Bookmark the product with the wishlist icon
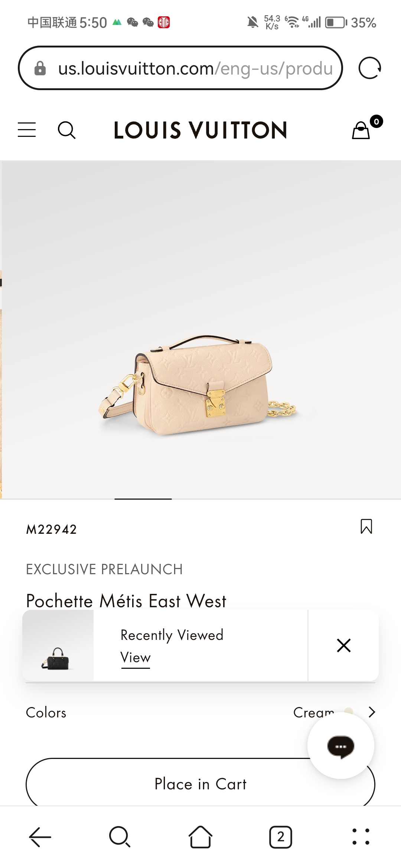The height and width of the screenshot is (868, 401). point(366,526)
